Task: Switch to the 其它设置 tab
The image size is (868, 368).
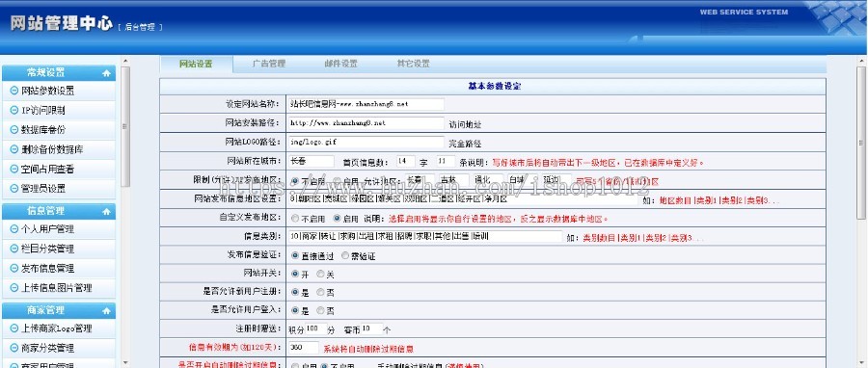Action: (x=413, y=64)
